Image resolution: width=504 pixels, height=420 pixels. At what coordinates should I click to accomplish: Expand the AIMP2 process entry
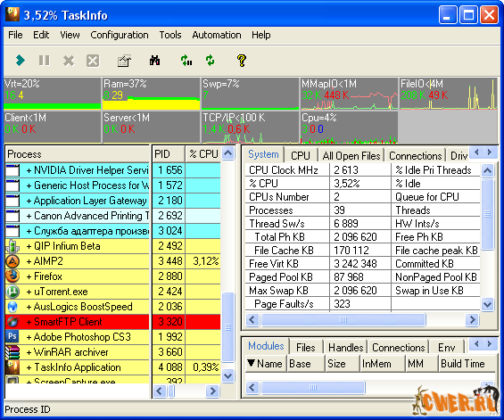click(x=29, y=261)
